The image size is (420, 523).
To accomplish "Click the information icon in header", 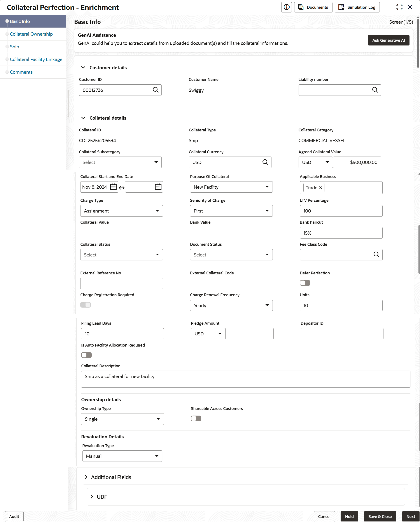I will pyautogui.click(x=287, y=7).
